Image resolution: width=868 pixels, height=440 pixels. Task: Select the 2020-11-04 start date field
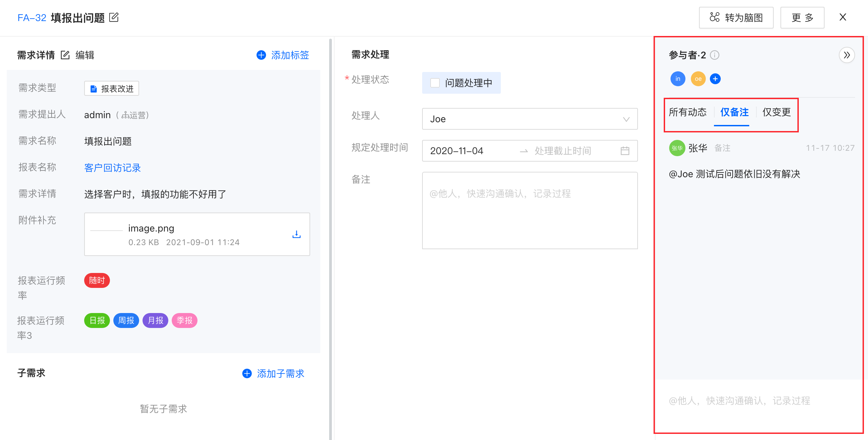(456, 151)
